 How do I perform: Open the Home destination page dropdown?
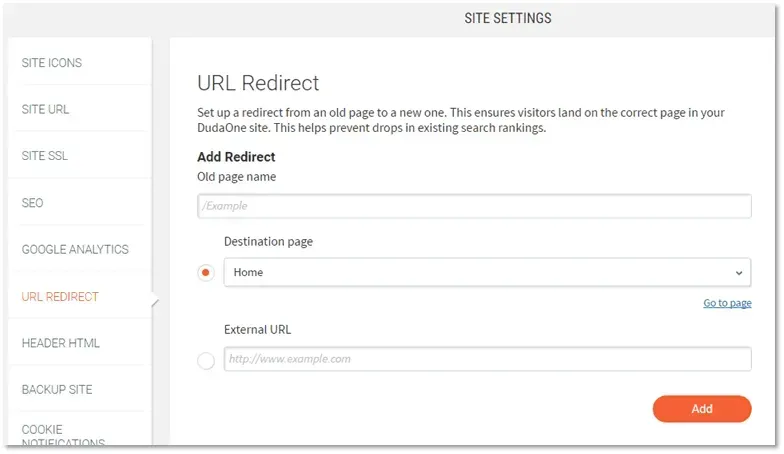pos(487,272)
